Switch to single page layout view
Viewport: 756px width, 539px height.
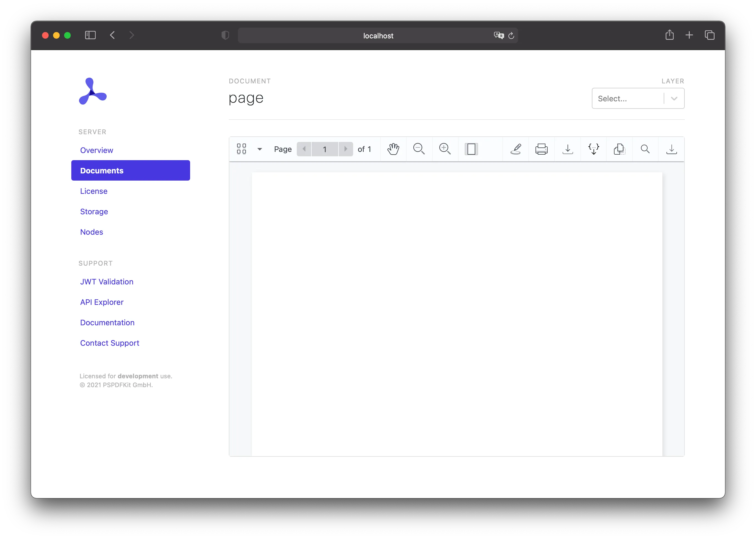click(x=471, y=149)
